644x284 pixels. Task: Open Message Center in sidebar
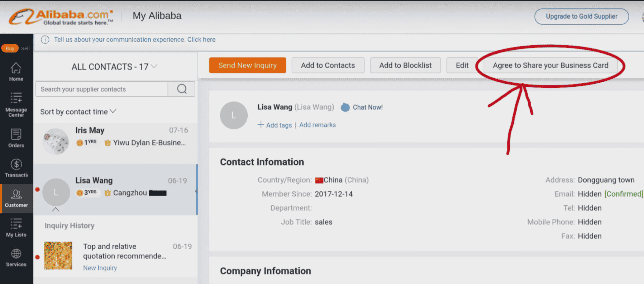click(16, 105)
